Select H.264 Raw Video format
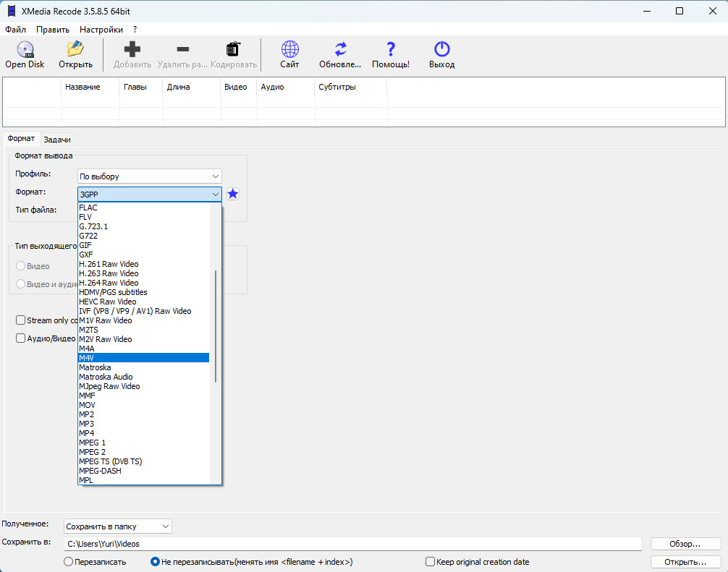 click(x=144, y=283)
